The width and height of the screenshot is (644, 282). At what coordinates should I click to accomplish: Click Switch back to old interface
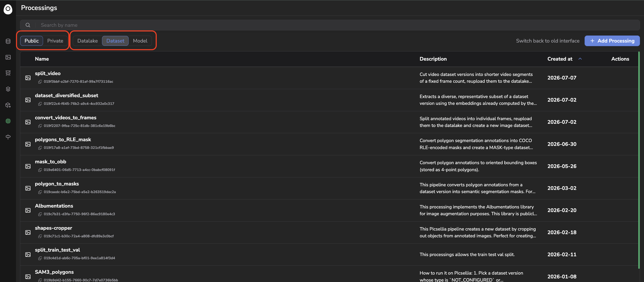pyautogui.click(x=548, y=41)
